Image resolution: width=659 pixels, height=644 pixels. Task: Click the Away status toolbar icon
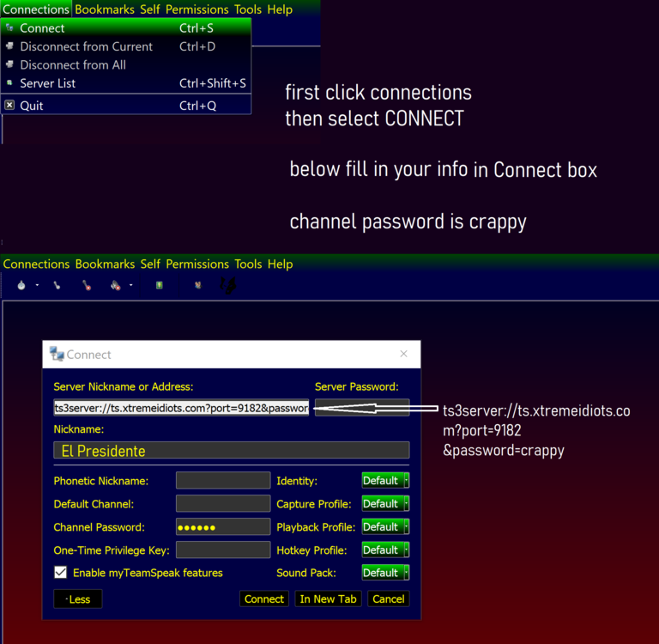[21, 286]
